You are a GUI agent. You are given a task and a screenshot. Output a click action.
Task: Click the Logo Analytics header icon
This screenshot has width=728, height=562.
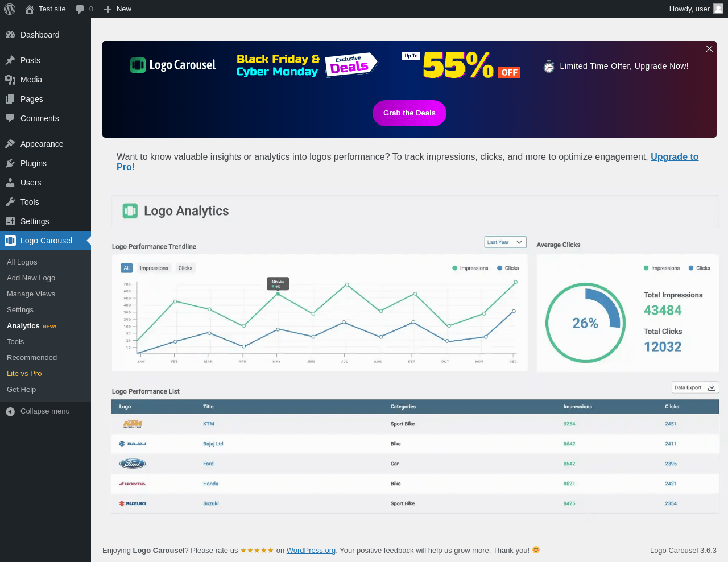pyautogui.click(x=130, y=211)
